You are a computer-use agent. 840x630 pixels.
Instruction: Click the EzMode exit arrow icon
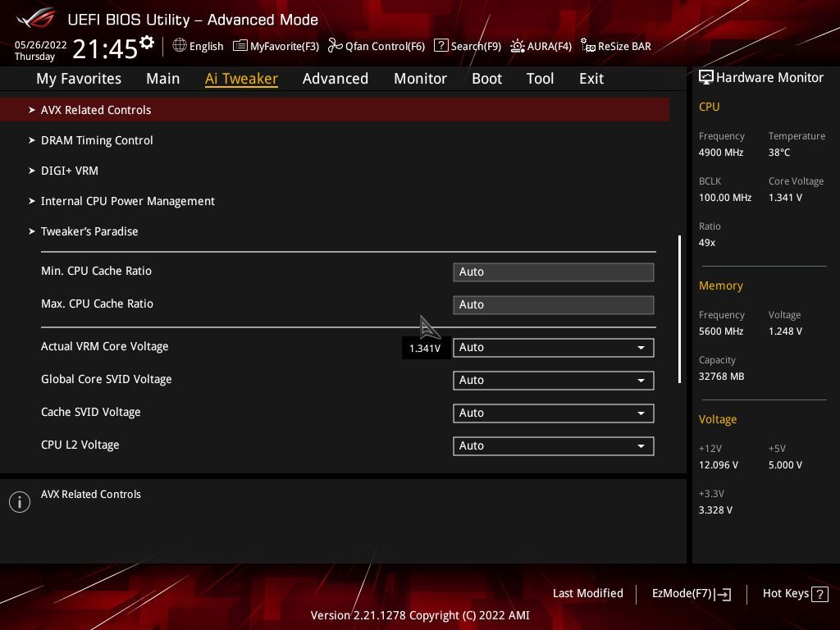723,594
